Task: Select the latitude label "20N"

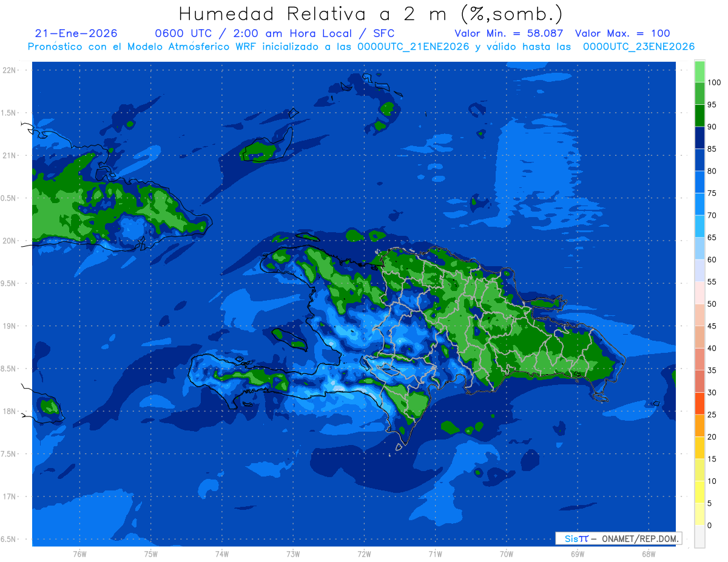Action: tap(10, 241)
